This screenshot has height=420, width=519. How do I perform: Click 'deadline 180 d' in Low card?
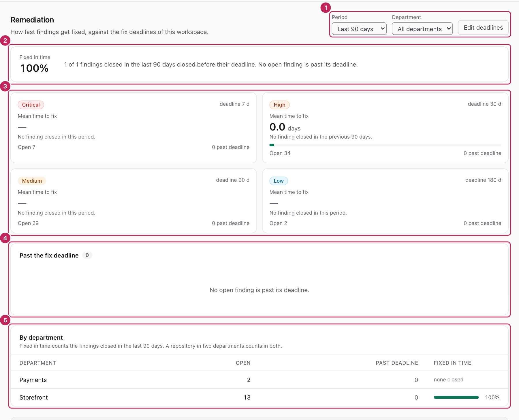[483, 180]
